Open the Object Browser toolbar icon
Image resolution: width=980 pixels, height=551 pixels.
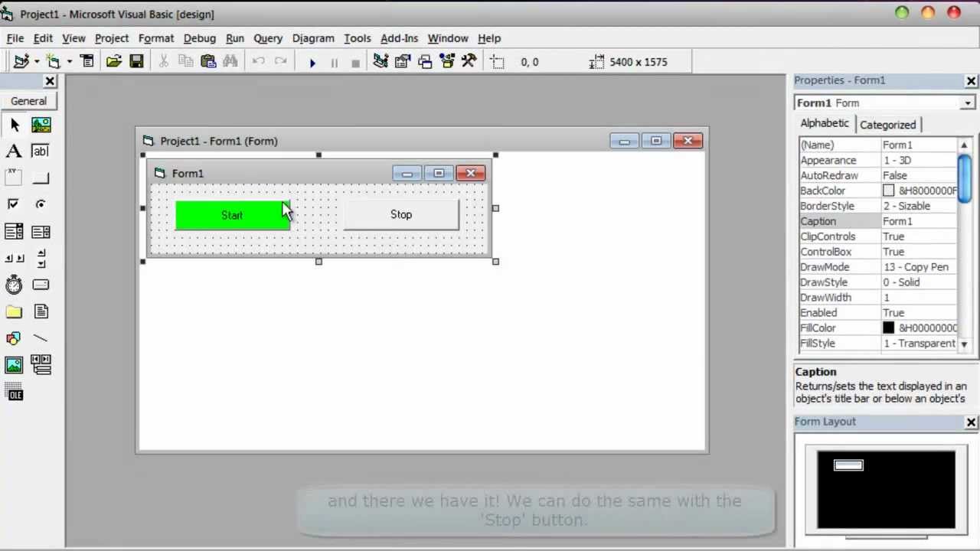[x=447, y=62]
